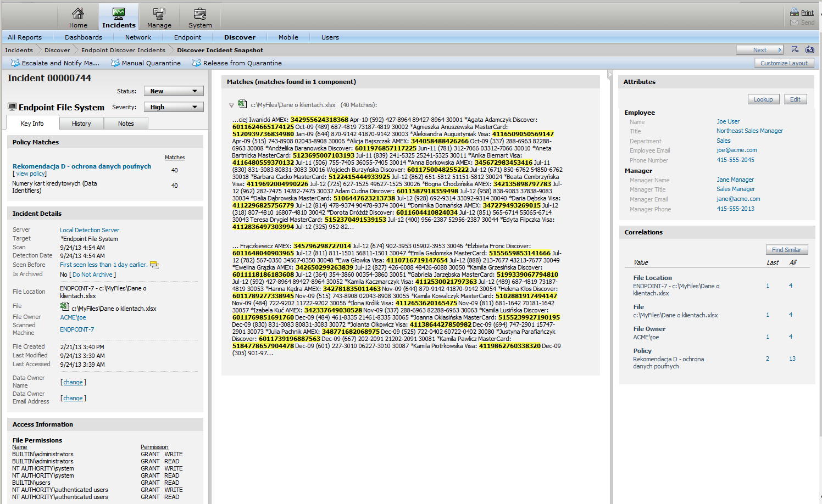822x504 pixels.
Task: Click the jane@acme.com email link
Action: [738, 199]
